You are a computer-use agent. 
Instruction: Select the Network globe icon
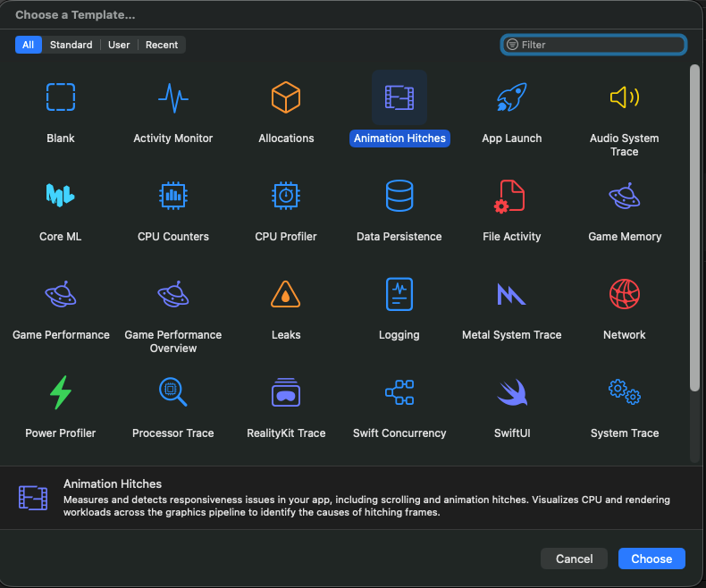625,294
